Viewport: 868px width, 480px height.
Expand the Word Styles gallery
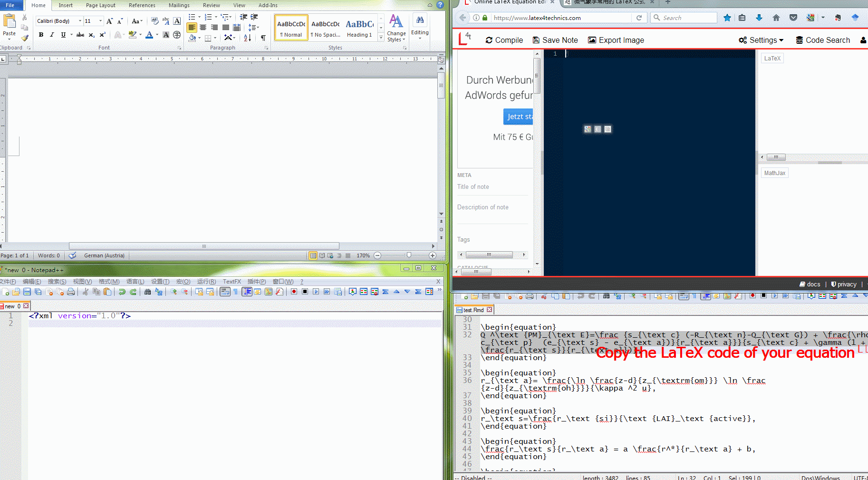(381, 38)
